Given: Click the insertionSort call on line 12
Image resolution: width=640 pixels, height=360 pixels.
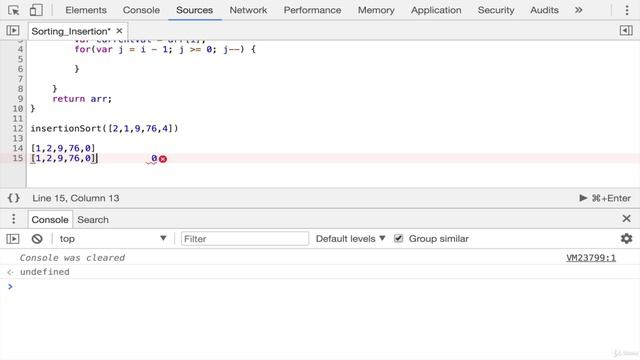Looking at the screenshot, I should [104, 129].
